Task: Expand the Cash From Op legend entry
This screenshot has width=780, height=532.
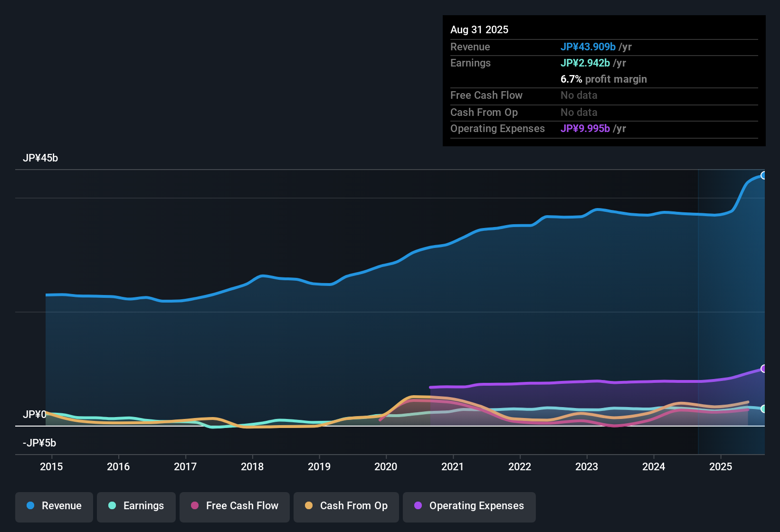Action: coord(346,506)
